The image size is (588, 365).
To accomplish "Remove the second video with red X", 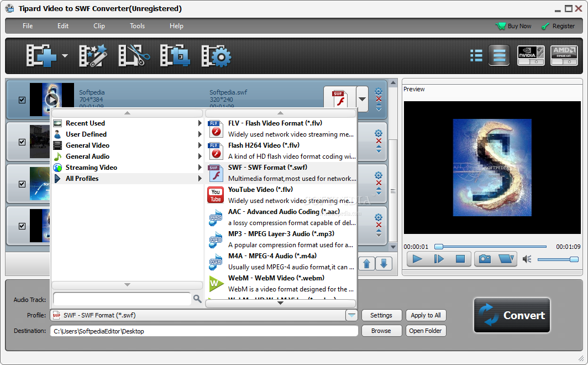I will [379, 141].
